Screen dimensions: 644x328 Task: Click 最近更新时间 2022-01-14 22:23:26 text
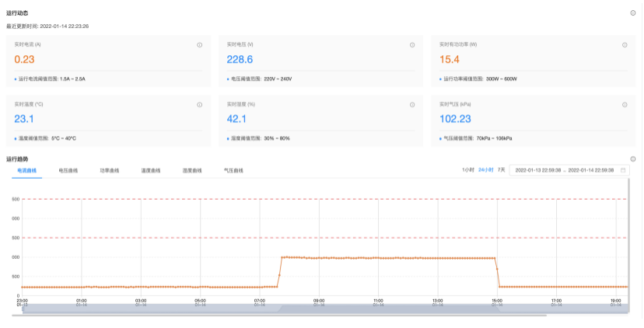point(47,26)
